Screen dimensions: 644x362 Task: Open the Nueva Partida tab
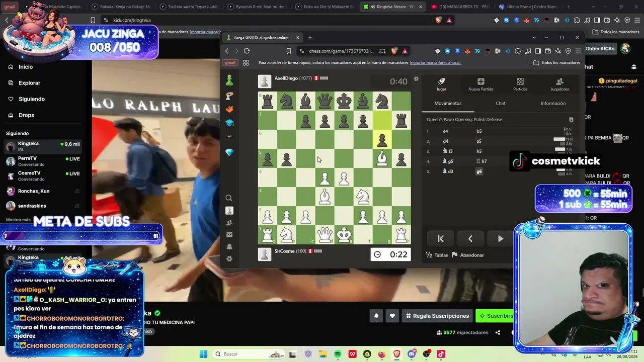pos(480,84)
